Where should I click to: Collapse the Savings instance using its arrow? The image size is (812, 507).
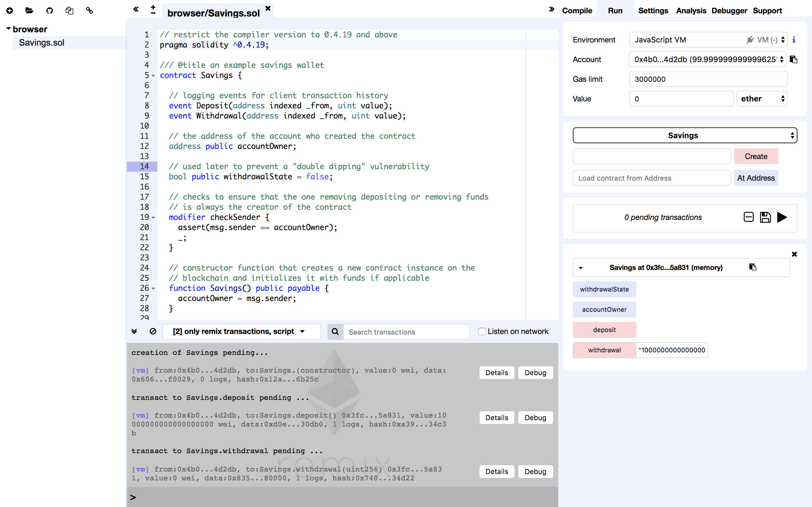point(581,268)
